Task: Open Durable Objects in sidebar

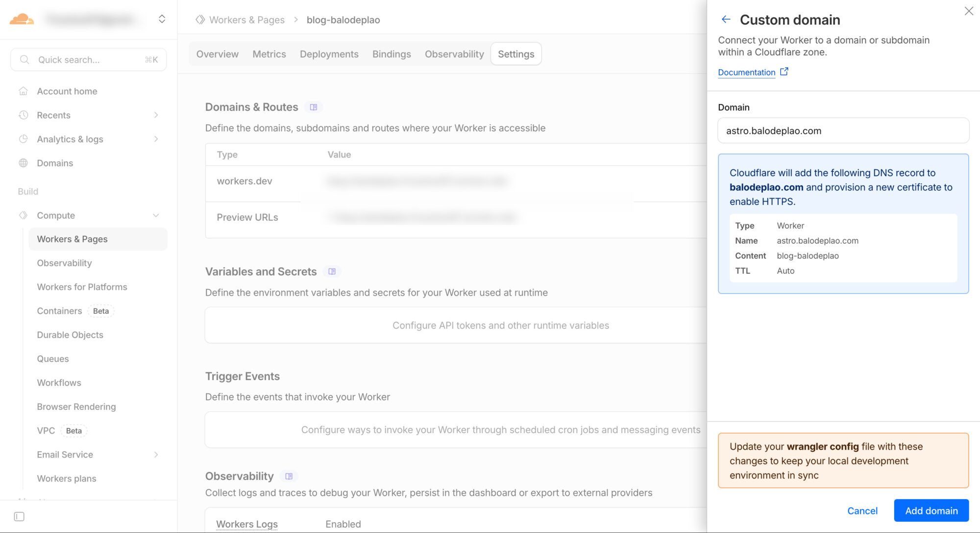Action: point(70,335)
